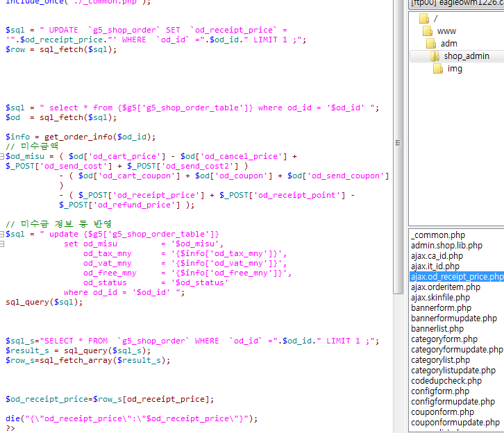Image resolution: width=504 pixels, height=433 pixels.
Task: Select ajax.it_id.php in the file list
Action: [x=435, y=266]
